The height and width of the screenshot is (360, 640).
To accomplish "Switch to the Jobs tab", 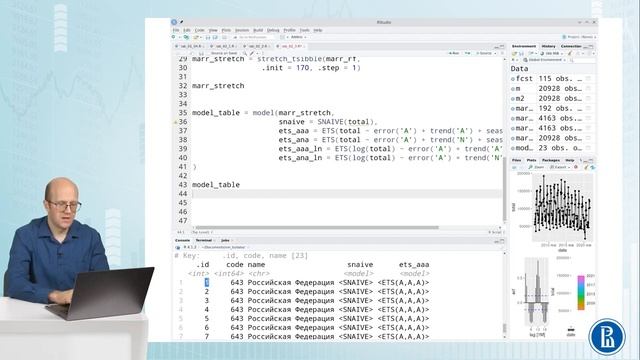I will pyautogui.click(x=225, y=240).
